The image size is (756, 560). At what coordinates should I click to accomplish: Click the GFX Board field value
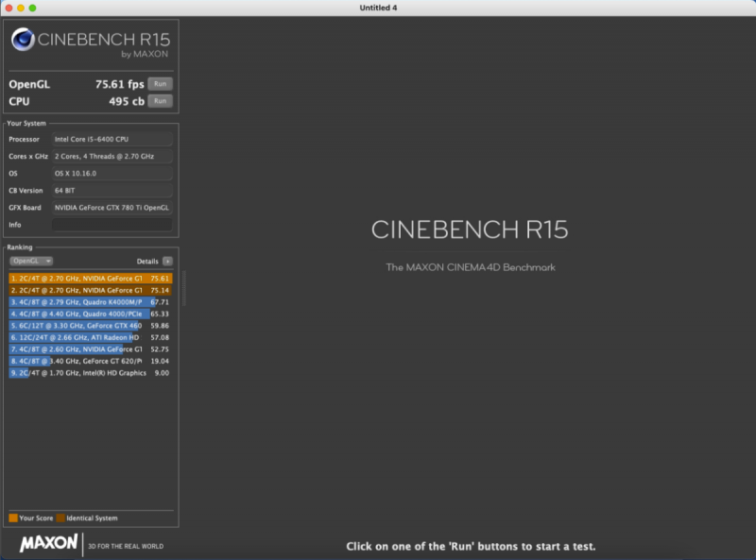pos(112,208)
